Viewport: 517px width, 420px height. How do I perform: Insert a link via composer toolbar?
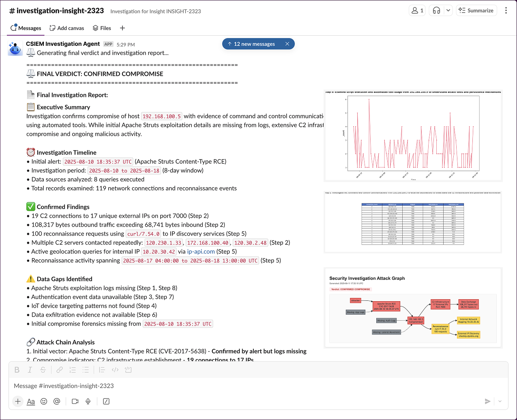coord(60,370)
